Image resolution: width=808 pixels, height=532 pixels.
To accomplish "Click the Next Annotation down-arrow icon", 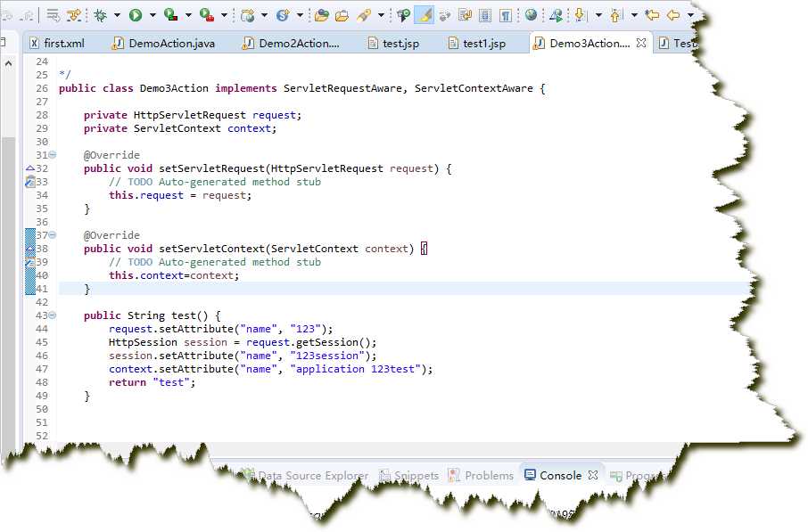I will [x=580, y=15].
